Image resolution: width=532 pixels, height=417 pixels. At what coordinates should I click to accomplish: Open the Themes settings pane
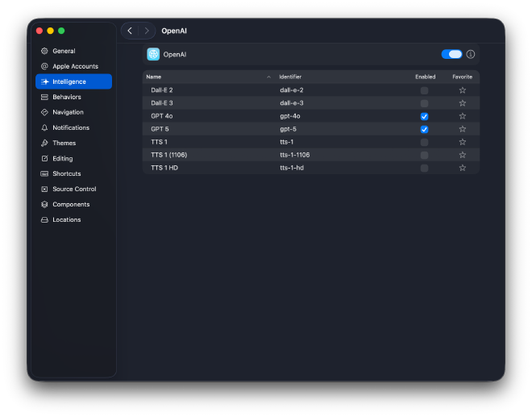73,143
